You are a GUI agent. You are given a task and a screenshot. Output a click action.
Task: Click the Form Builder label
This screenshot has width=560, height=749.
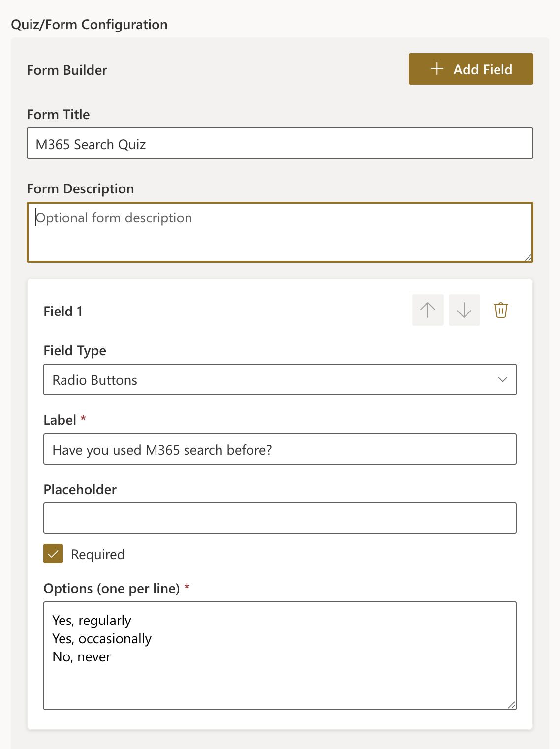tap(67, 70)
